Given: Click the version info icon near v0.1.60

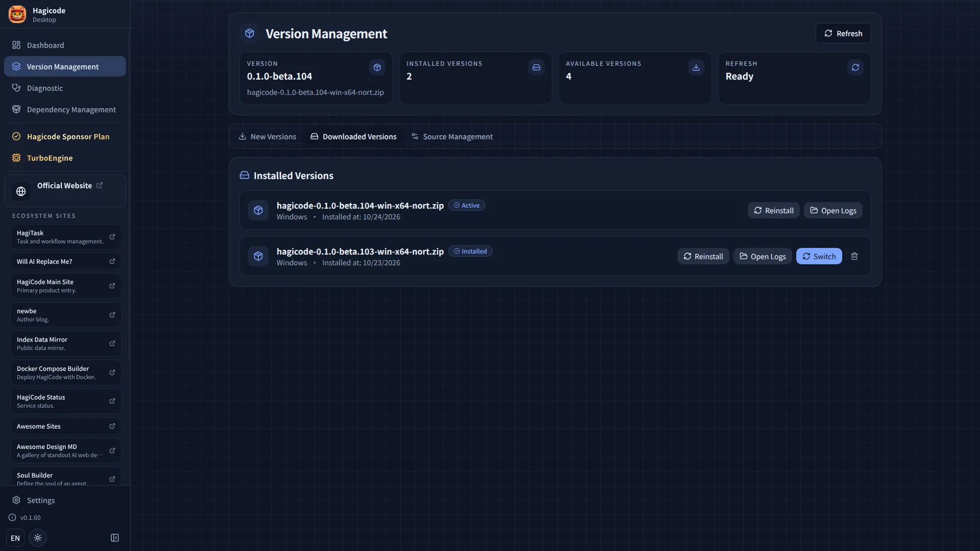Looking at the screenshot, I should click(12, 517).
